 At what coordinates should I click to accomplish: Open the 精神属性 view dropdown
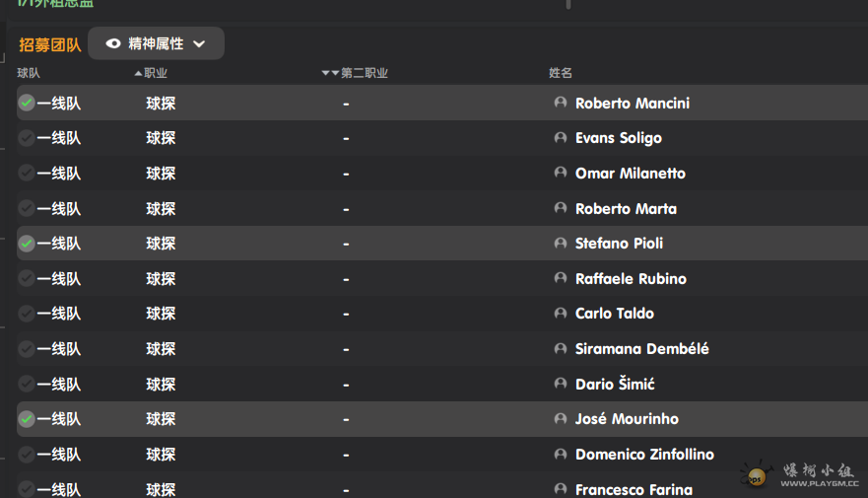(x=156, y=43)
